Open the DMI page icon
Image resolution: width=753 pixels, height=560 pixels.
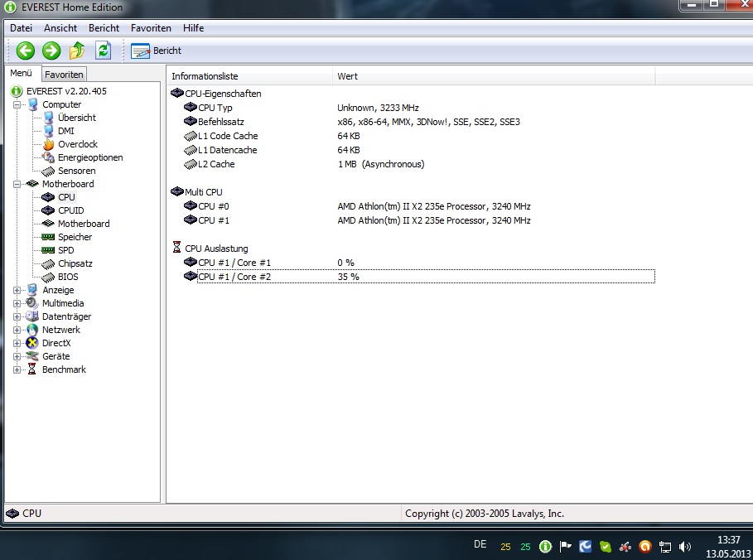49,131
